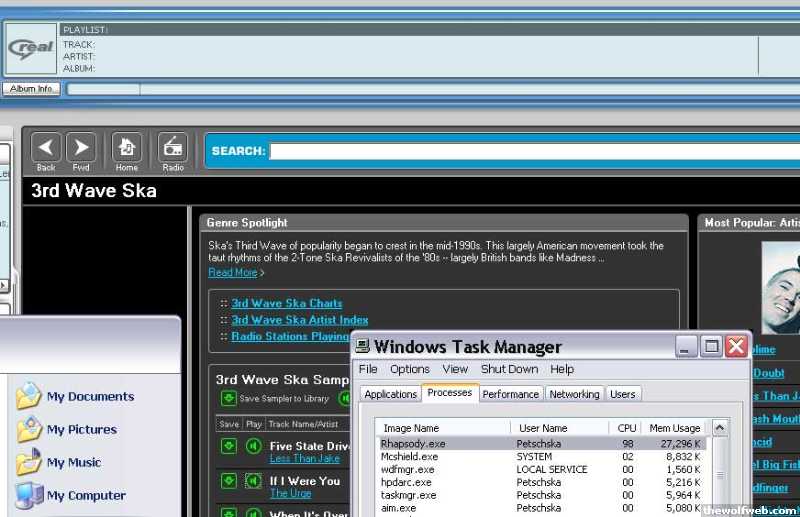Switch to the Performance tab
The image size is (800, 517).
[x=511, y=394]
